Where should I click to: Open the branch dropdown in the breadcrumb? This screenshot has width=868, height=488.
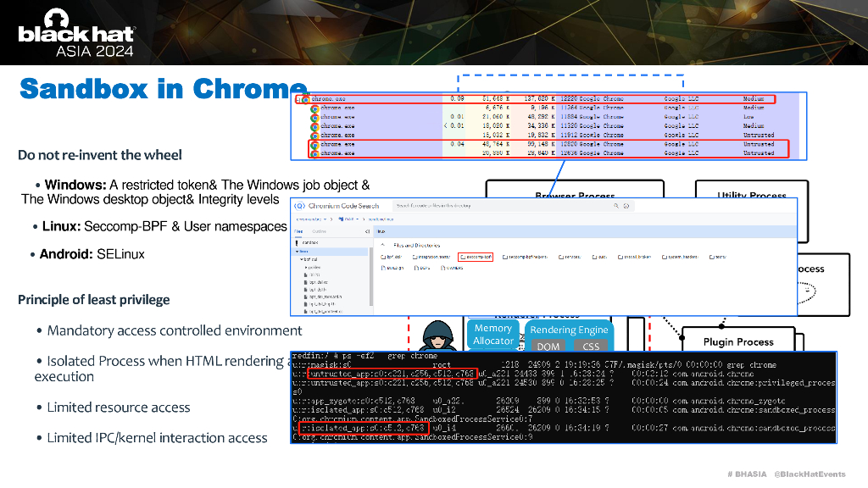pos(348,219)
